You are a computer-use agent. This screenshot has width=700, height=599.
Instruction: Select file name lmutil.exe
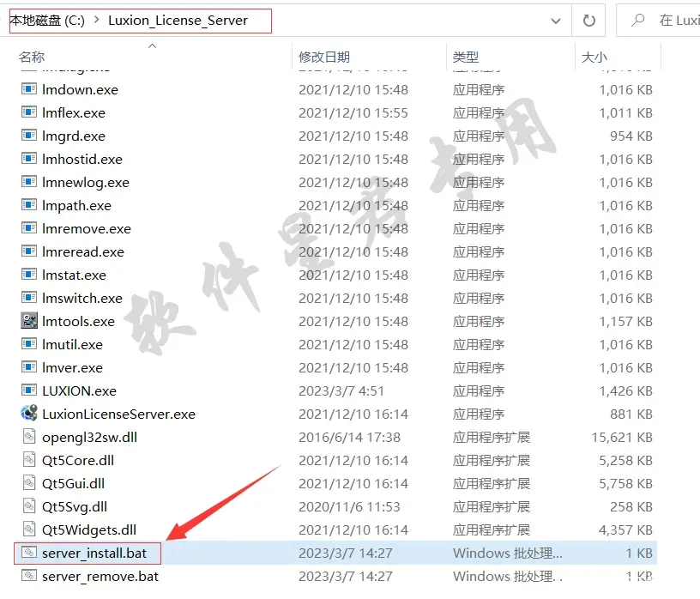pos(72,344)
